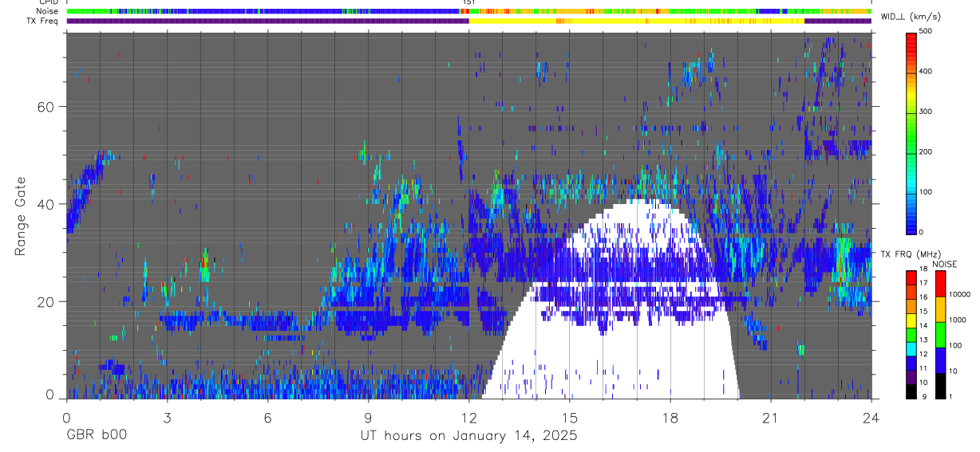Click the 'NOISE' legend title
The height and width of the screenshot is (452, 980).
944,264
